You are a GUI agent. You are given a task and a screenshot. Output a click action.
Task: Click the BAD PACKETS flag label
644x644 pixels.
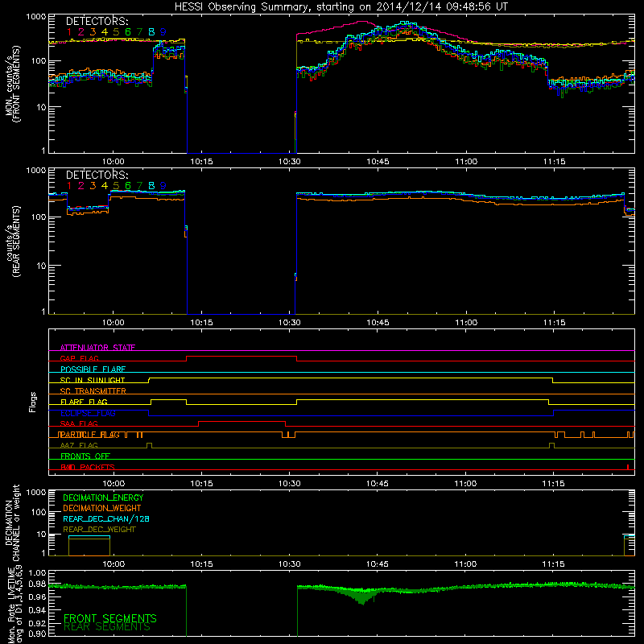point(88,467)
